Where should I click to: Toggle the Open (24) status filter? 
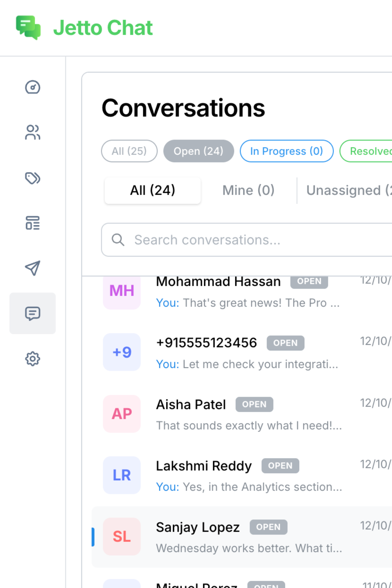tap(199, 151)
